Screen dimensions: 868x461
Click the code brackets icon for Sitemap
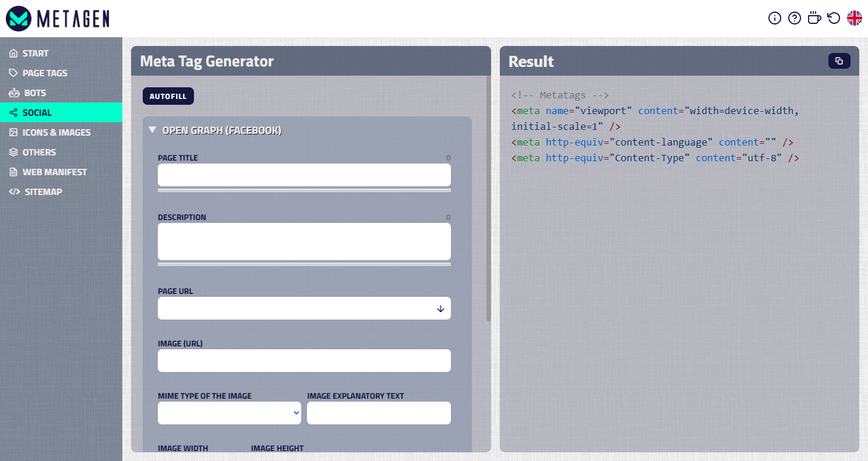[x=13, y=192]
